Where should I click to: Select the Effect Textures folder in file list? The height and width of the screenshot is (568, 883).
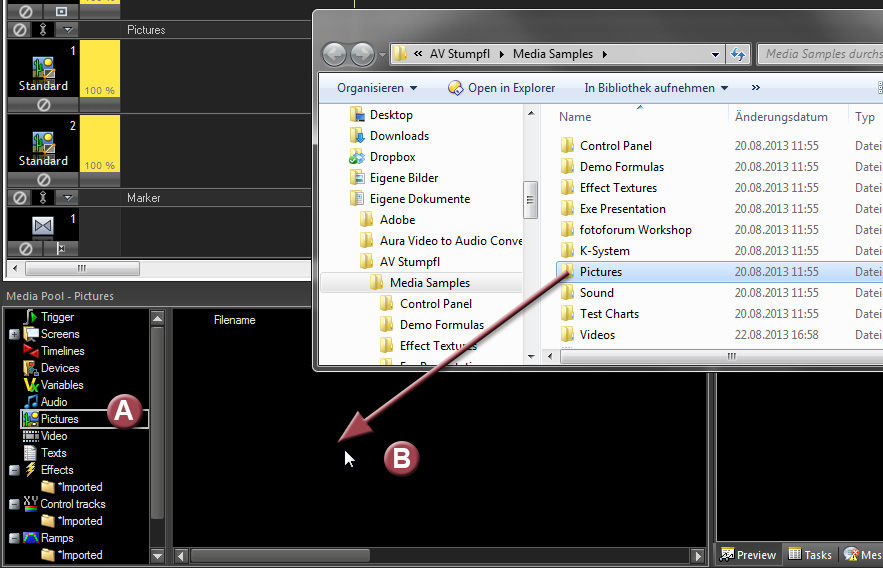pyautogui.click(x=618, y=188)
